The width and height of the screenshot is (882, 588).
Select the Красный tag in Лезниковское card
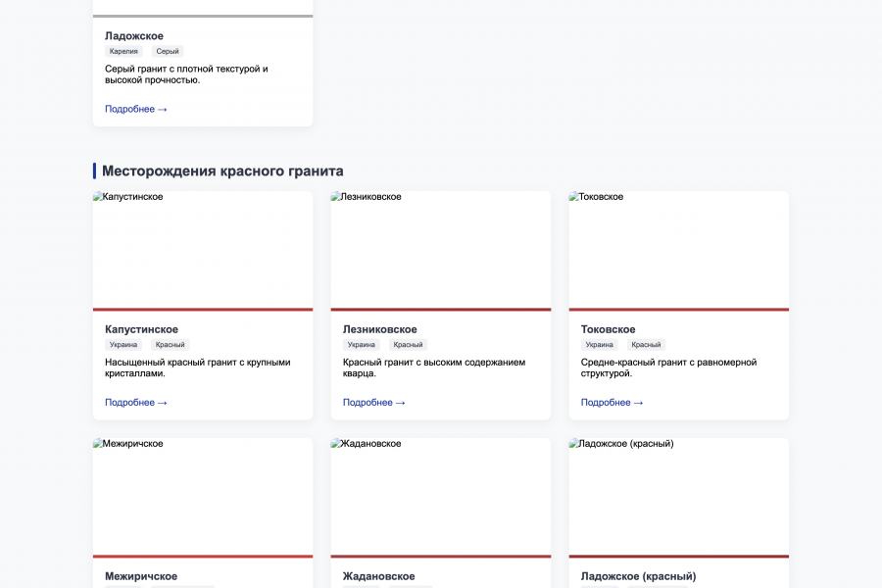408,345
